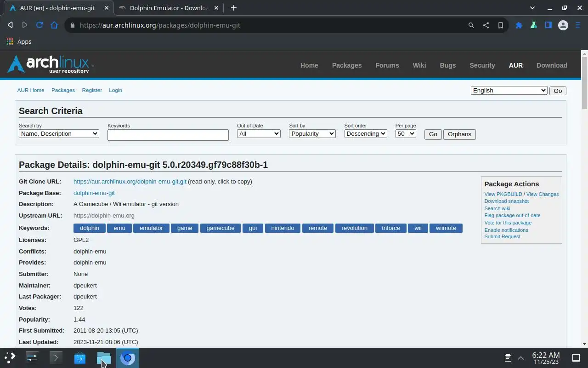Image resolution: width=588 pixels, height=368 pixels.
Task: Open the browser profile avatar
Action: pyautogui.click(x=563, y=25)
